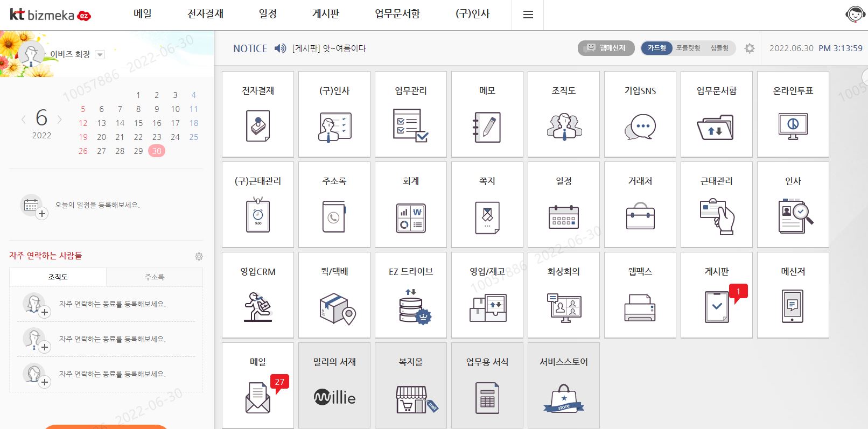868x429 pixels.
Task: Open the hamburger menu in top navigation
Action: point(528,15)
